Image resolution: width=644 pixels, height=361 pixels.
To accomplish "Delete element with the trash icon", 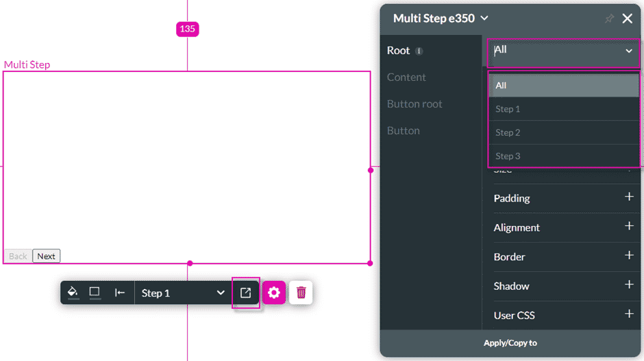I will point(301,292).
